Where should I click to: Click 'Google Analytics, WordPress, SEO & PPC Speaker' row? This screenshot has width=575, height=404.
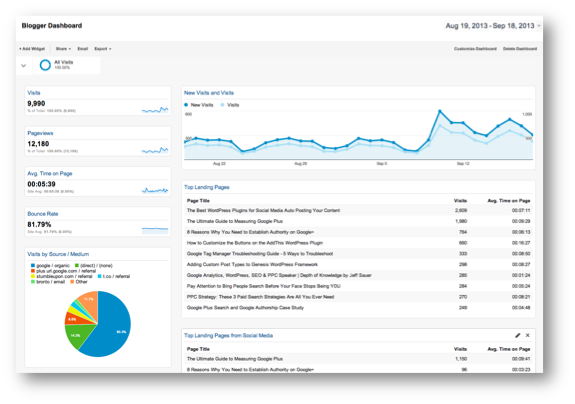[358, 275]
